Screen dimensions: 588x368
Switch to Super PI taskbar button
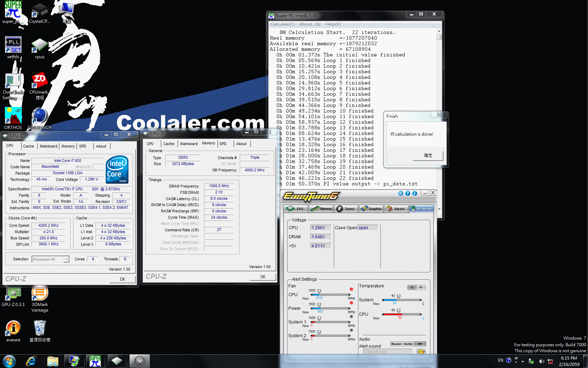click(95, 361)
